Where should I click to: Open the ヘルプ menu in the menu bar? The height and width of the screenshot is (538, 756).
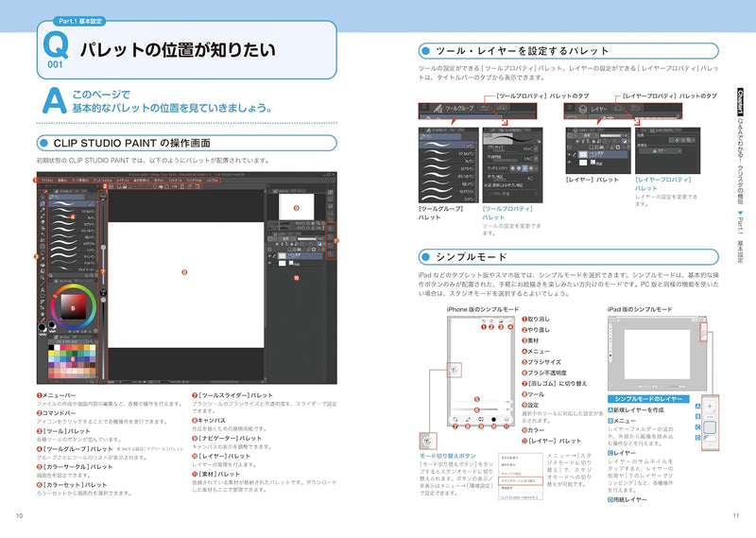tap(212, 181)
